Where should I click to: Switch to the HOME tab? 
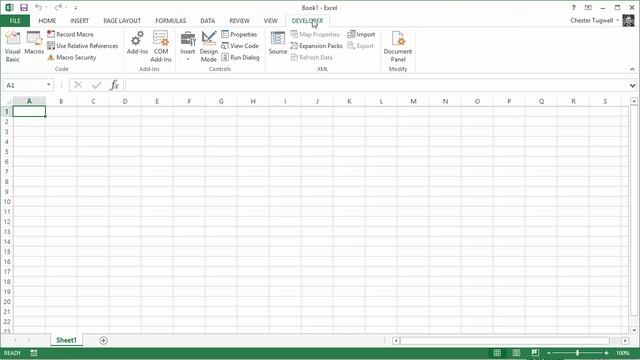[47, 20]
